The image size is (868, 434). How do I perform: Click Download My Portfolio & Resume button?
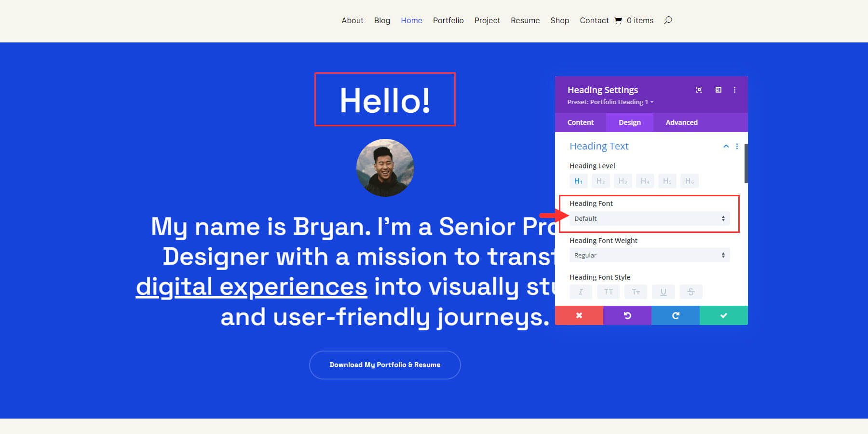[384, 365]
